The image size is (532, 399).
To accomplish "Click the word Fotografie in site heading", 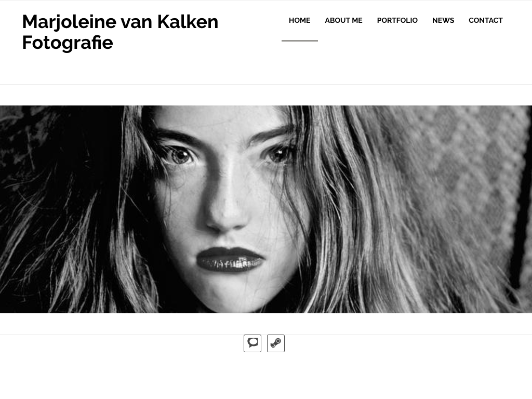I will pyautogui.click(x=68, y=43).
